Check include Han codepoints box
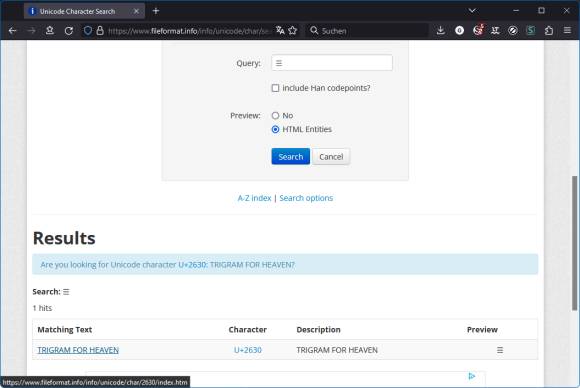Image resolution: width=580 pixels, height=388 pixels. coord(275,88)
